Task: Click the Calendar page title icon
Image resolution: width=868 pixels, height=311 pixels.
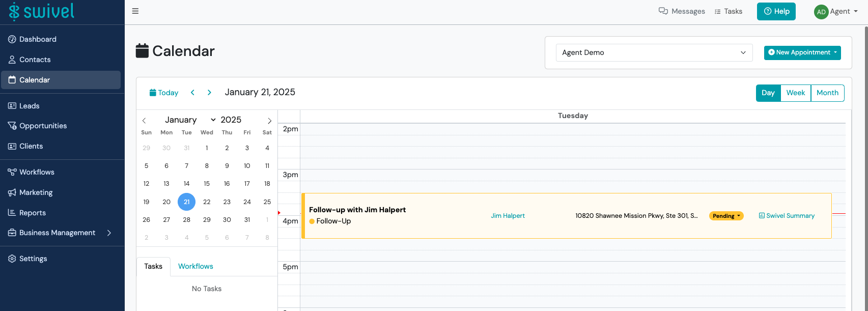Action: (142, 51)
